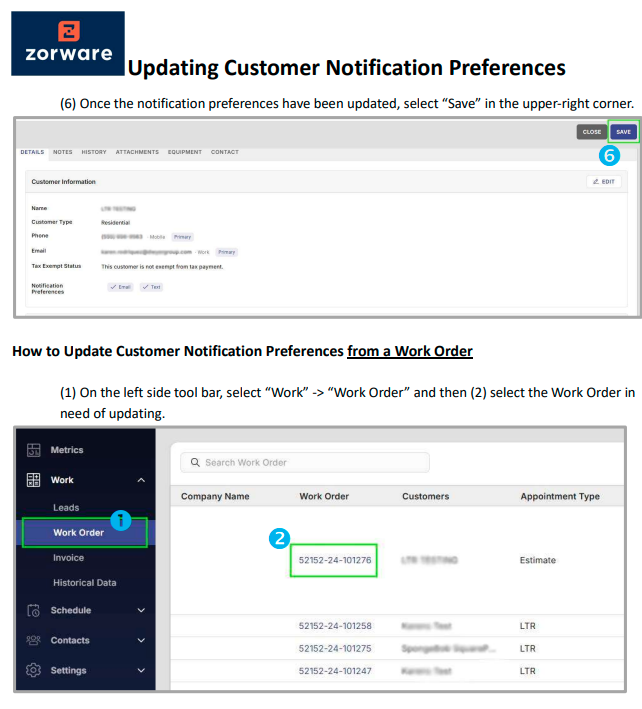The width and height of the screenshot is (642, 709).
Task: Expand the Contacts menu chevron
Action: coord(141,640)
